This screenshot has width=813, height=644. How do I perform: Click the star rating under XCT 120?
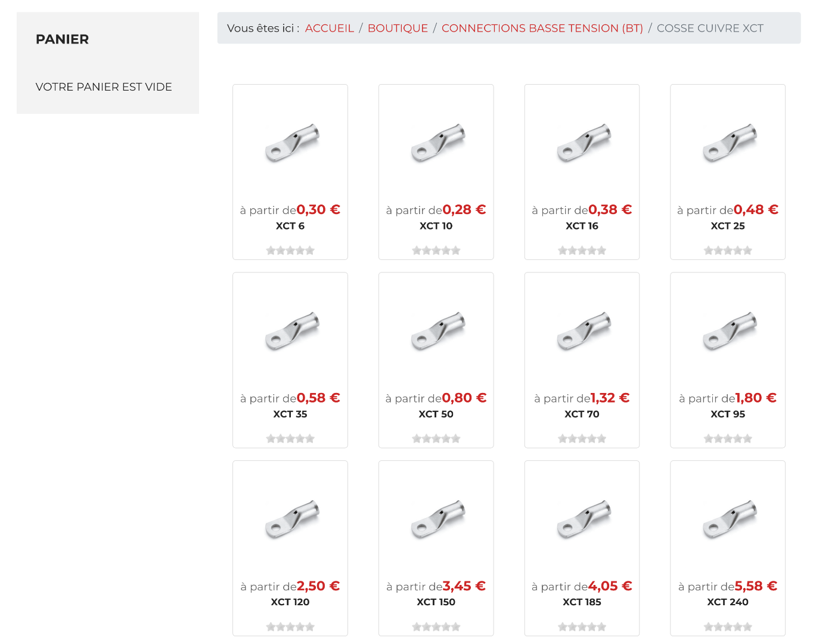pyautogui.click(x=290, y=627)
